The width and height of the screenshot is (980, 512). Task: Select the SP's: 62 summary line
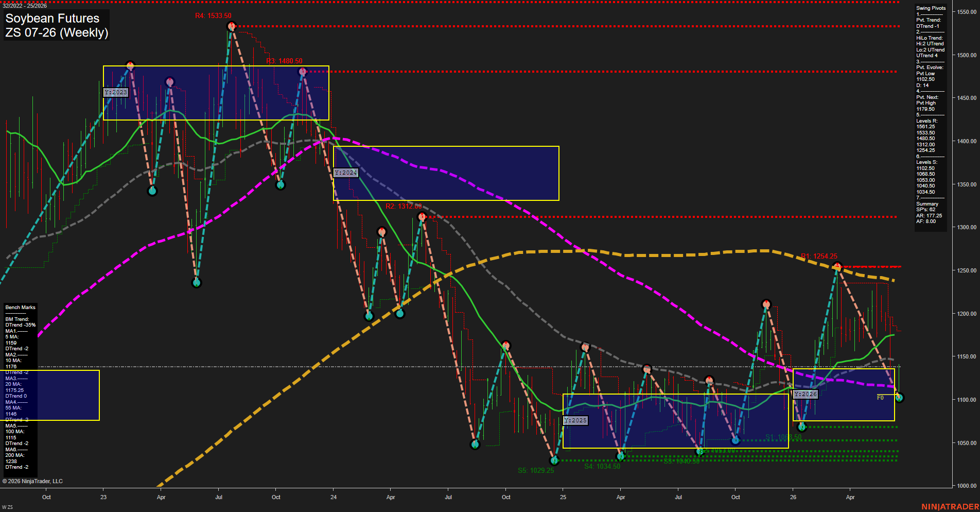(x=925, y=210)
